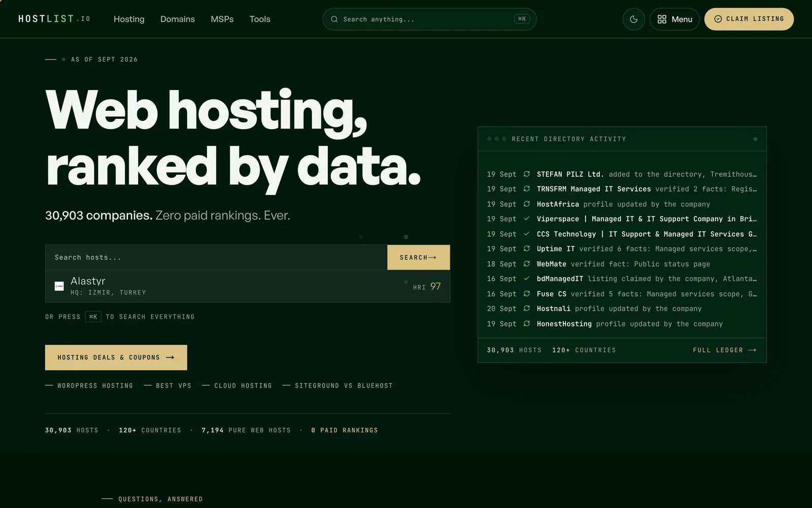The height and width of the screenshot is (508, 812).
Task: Open the Menu grid button
Action: (674, 19)
